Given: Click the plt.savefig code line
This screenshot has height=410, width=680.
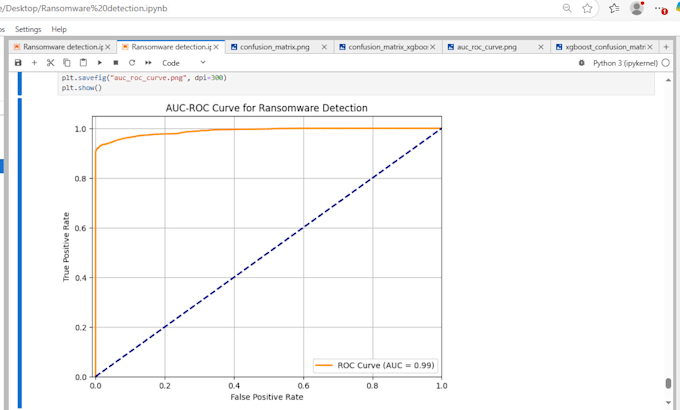Looking at the screenshot, I should [144, 78].
